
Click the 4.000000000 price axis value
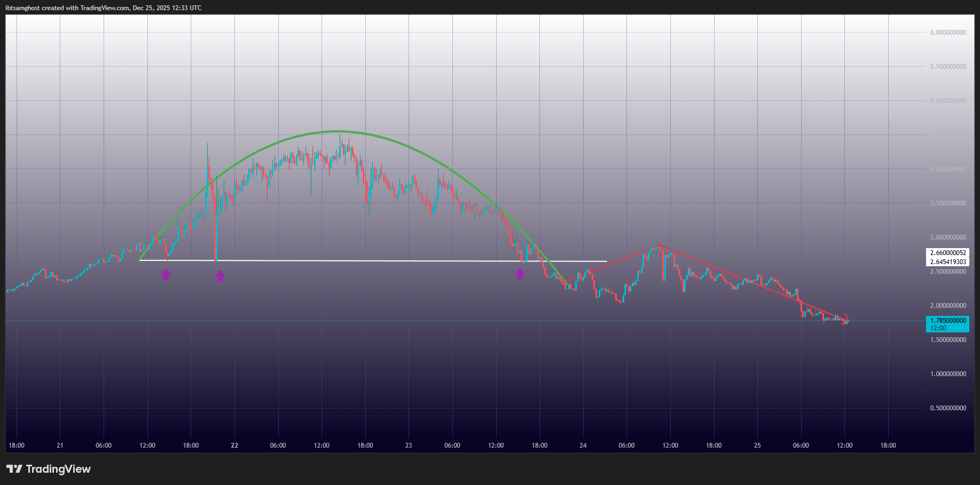click(948, 169)
